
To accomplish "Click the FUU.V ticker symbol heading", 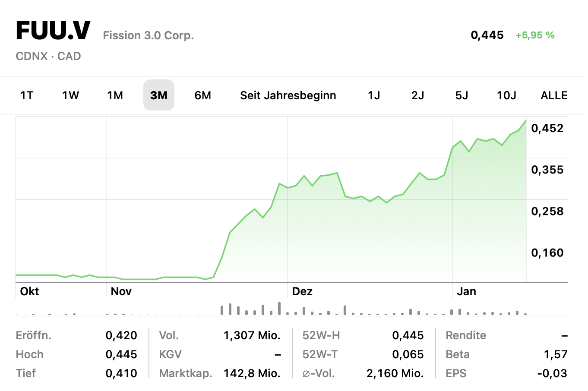I will click(53, 31).
